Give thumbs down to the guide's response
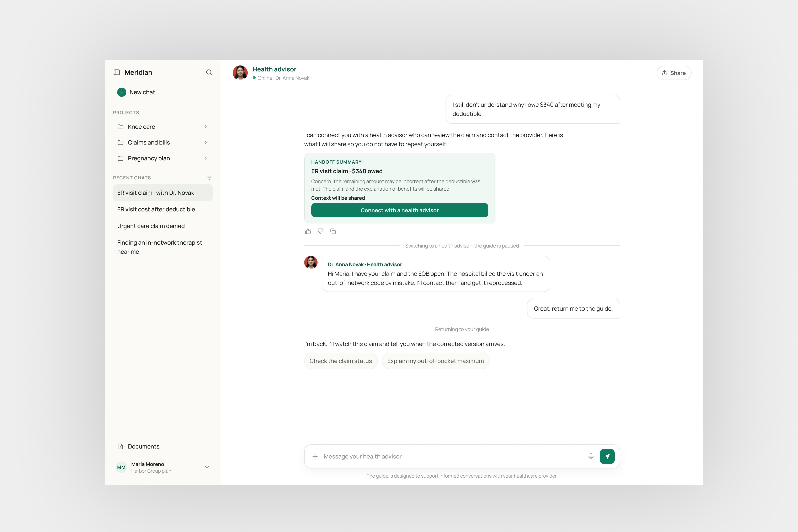This screenshot has width=798, height=532. coord(321,231)
